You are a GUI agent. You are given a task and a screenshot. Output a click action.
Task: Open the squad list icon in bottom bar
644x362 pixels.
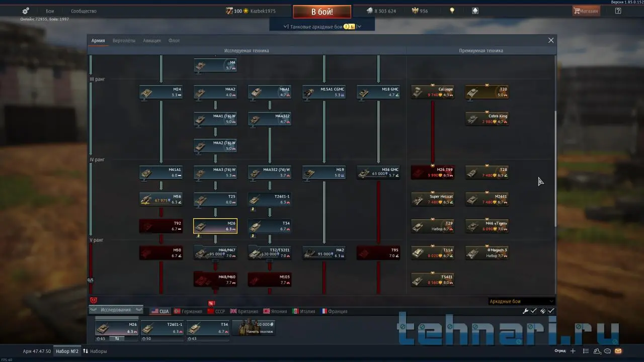click(586, 351)
